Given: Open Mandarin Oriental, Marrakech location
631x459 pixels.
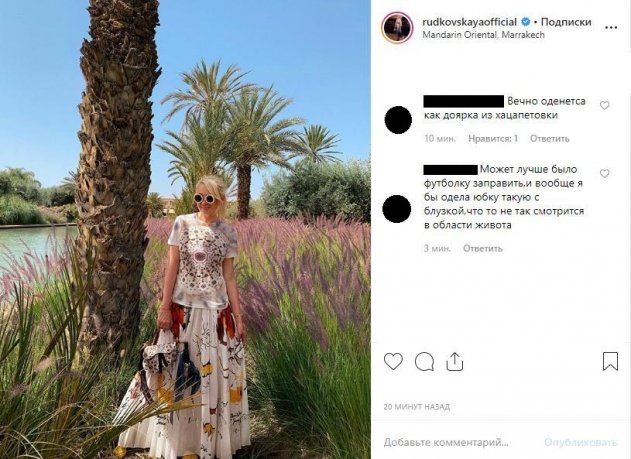Looking at the screenshot, I should (483, 35).
